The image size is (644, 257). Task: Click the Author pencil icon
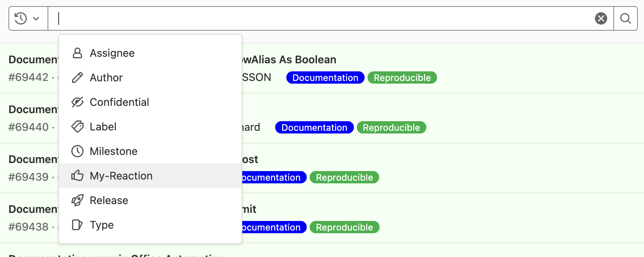77,77
